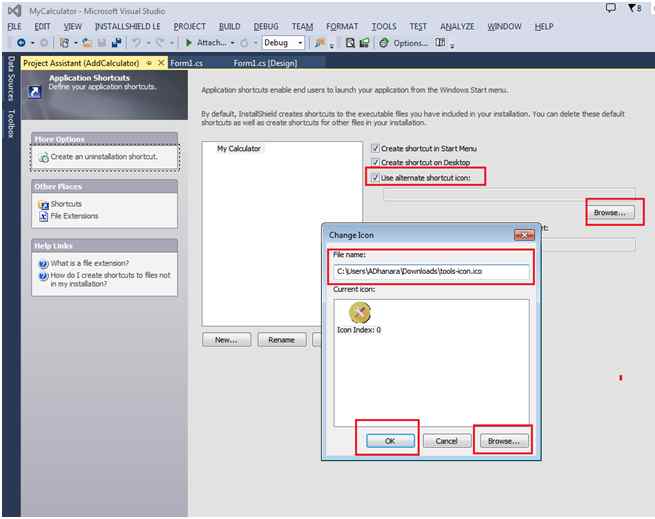Click the Navigate Backward arrow icon

[21, 43]
